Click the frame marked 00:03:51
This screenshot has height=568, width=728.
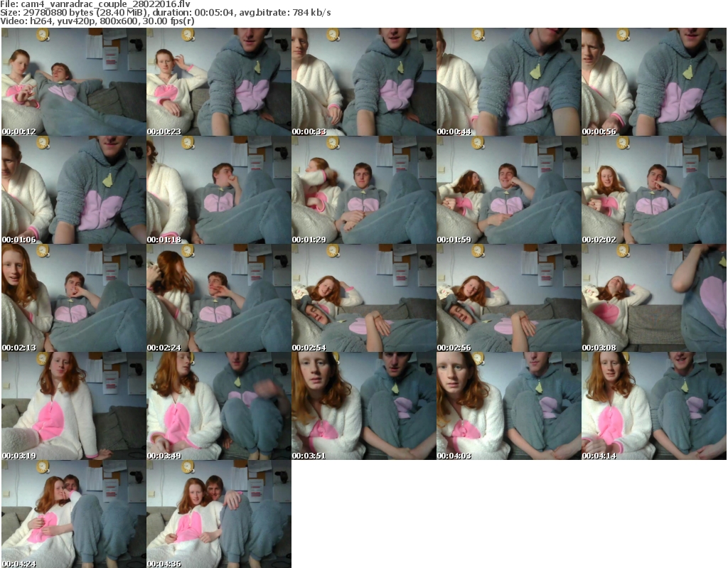[363, 406]
